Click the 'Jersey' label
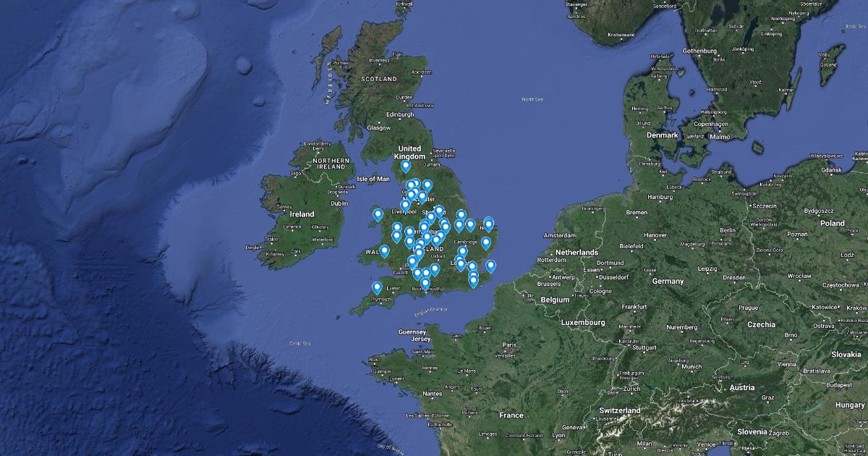The image size is (868, 456). pos(421,339)
